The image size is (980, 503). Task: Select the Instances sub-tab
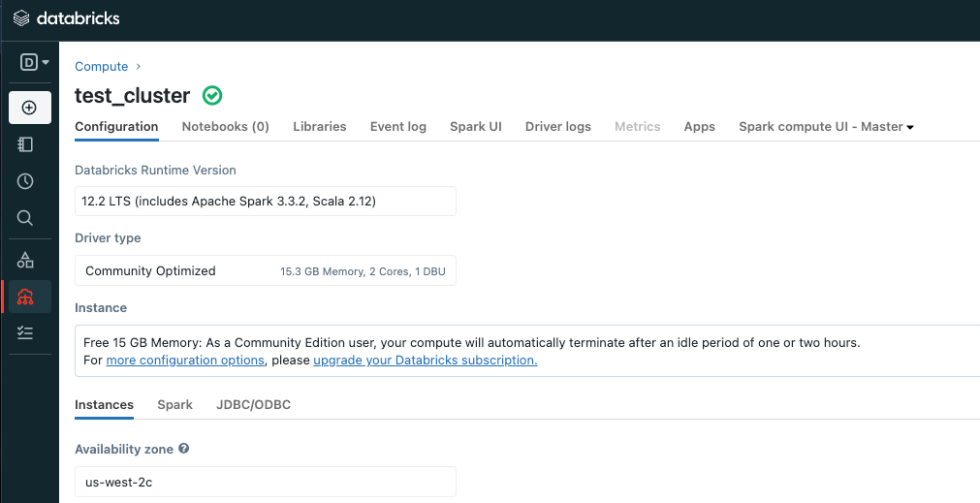[104, 404]
